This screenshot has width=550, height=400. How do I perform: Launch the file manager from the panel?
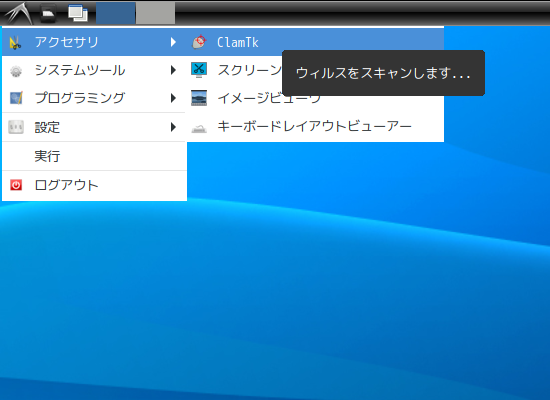pos(48,13)
